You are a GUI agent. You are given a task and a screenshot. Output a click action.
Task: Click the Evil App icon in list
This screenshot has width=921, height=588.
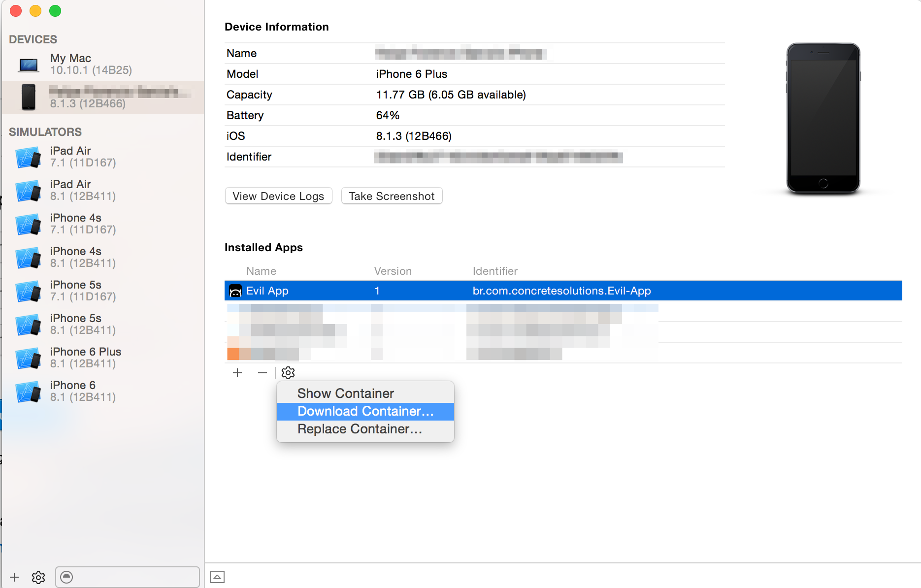pyautogui.click(x=235, y=291)
